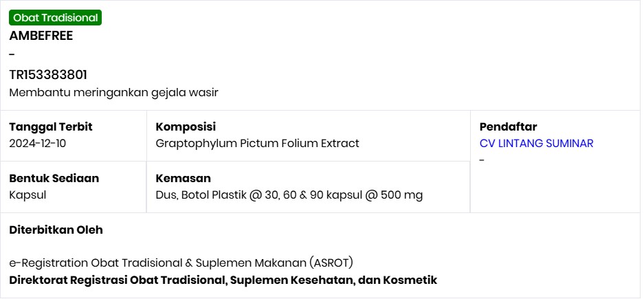
Task: Select the AMBEFREE product name
Action: pyautogui.click(x=41, y=36)
